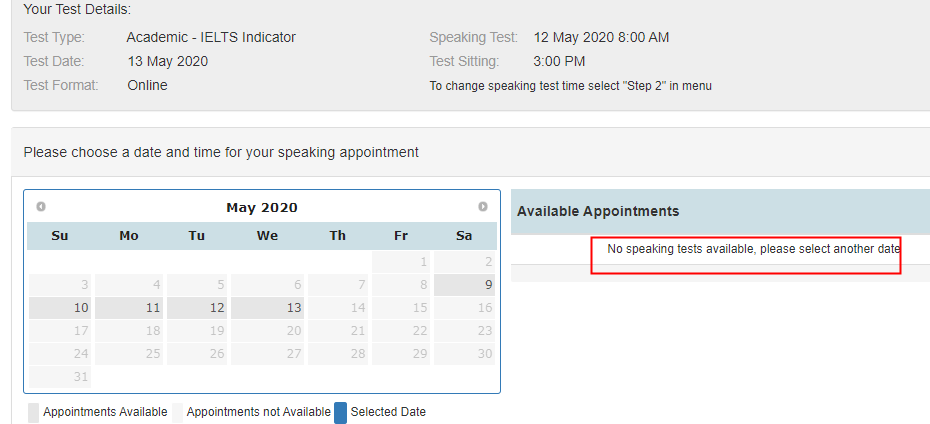The image size is (930, 424).
Task: Click the Speaking Test date and time text
Action: click(601, 38)
